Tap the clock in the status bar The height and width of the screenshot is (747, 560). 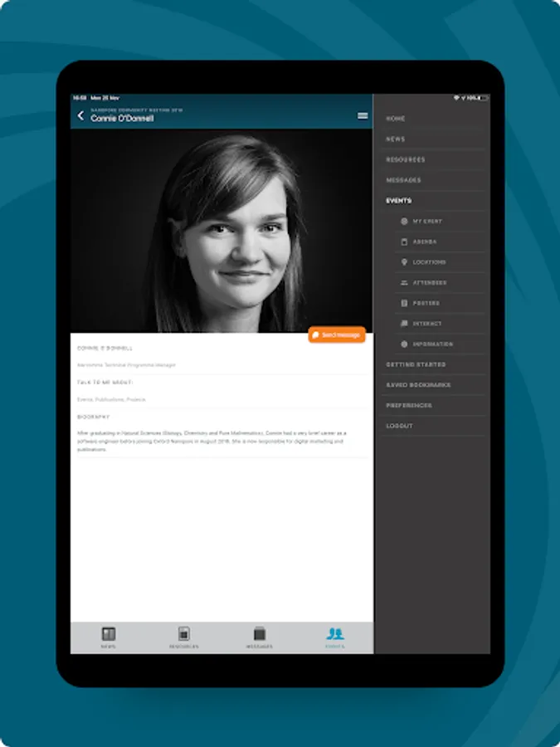point(80,98)
